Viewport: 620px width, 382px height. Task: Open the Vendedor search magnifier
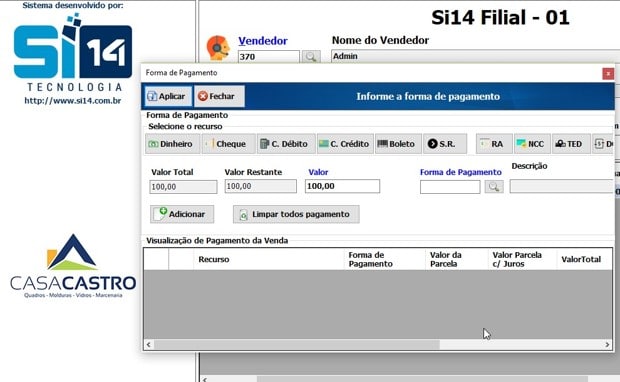tap(311, 57)
